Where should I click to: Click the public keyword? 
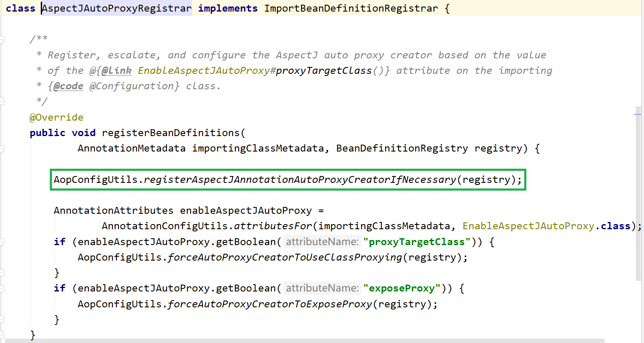[48, 133]
